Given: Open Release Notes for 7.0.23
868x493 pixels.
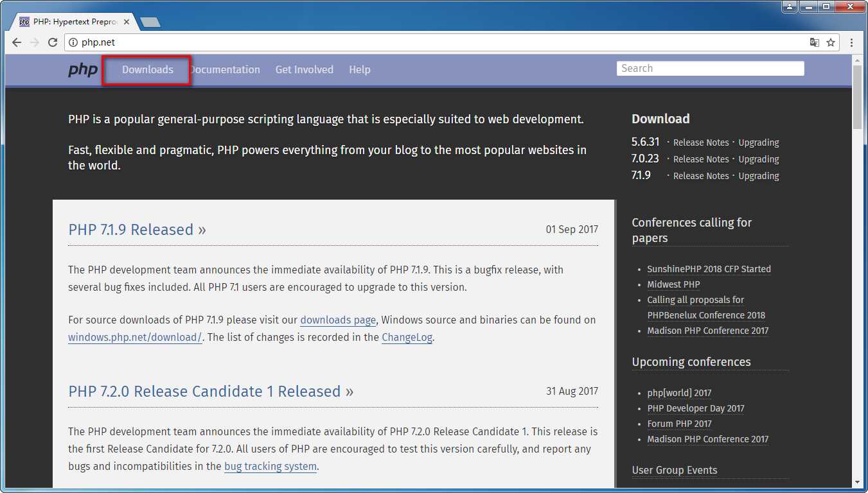Looking at the screenshot, I should (701, 159).
